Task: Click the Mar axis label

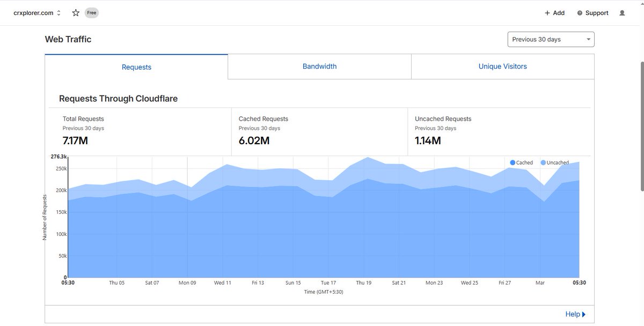Action: [x=540, y=283]
